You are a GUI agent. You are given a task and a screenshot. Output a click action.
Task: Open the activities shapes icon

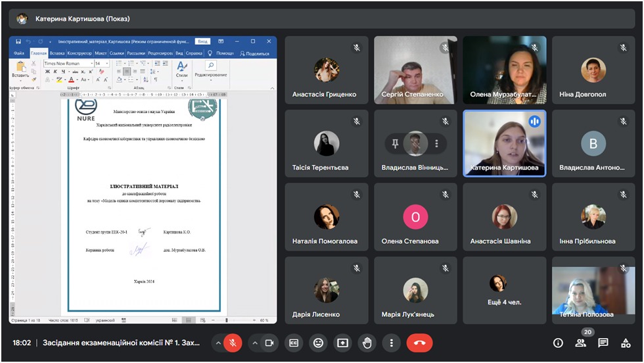point(626,343)
